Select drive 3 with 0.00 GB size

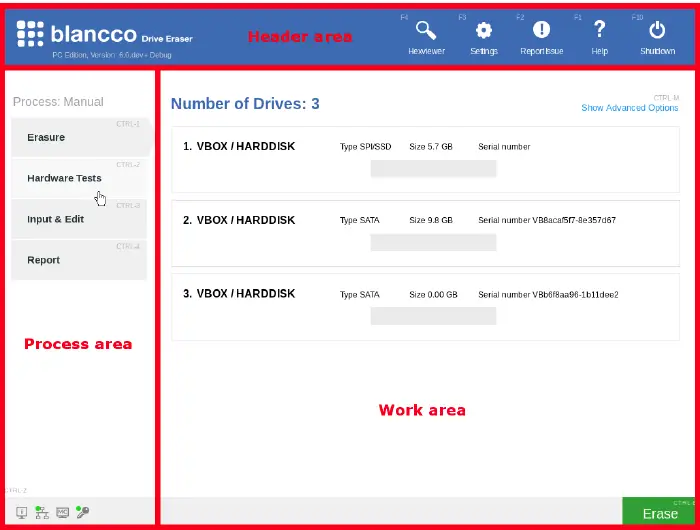(239, 294)
